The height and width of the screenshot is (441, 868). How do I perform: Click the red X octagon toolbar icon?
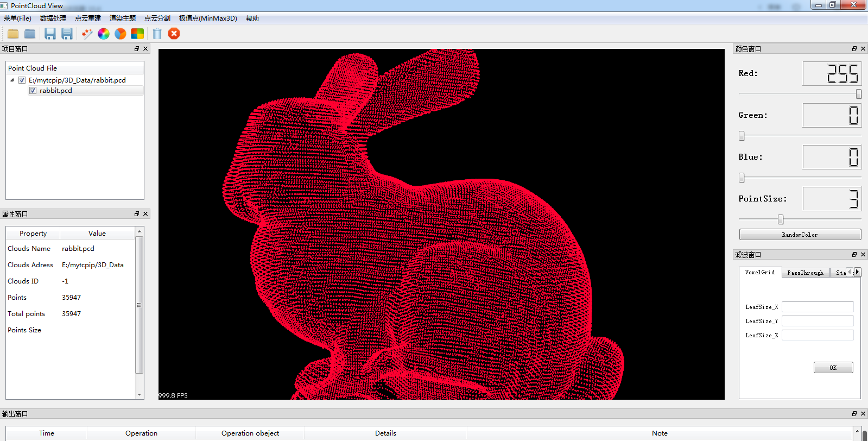[x=174, y=34]
